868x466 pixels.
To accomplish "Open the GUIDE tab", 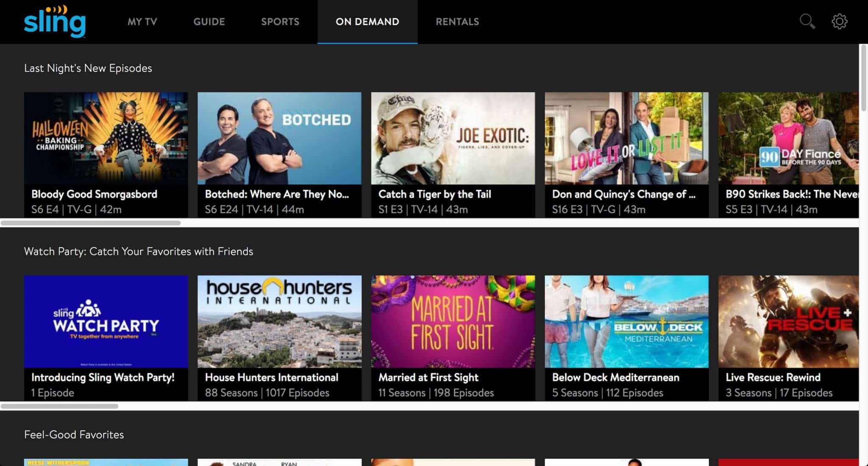I will coord(209,22).
